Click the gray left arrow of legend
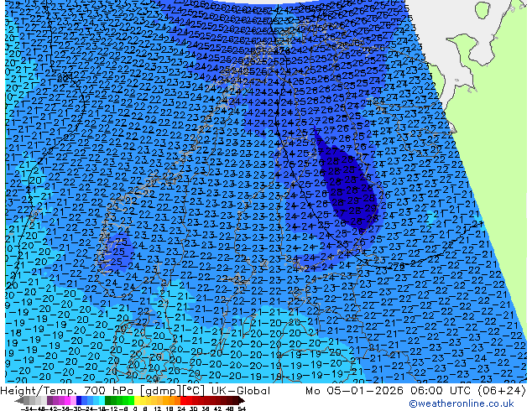The image size is (532, 411). 19,401
